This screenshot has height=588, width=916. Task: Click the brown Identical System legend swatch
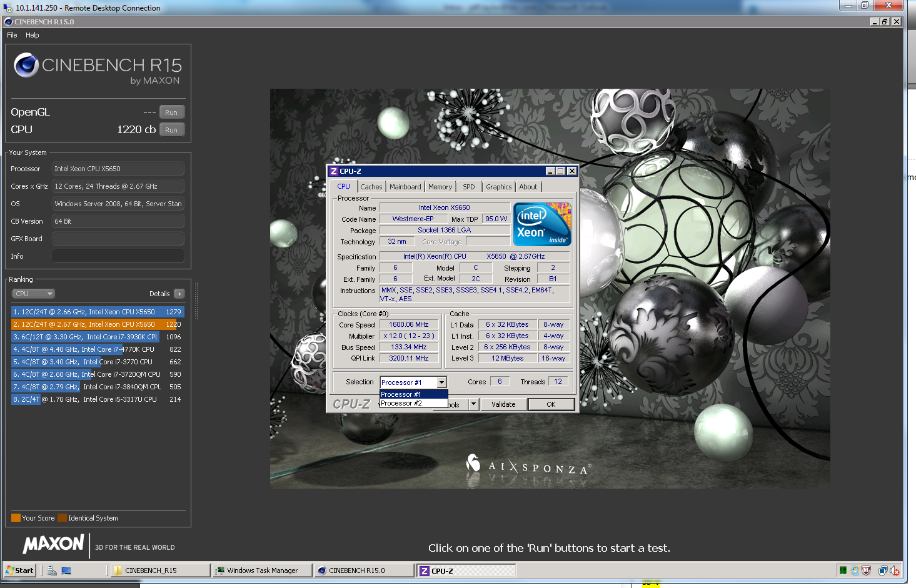pos(62,518)
